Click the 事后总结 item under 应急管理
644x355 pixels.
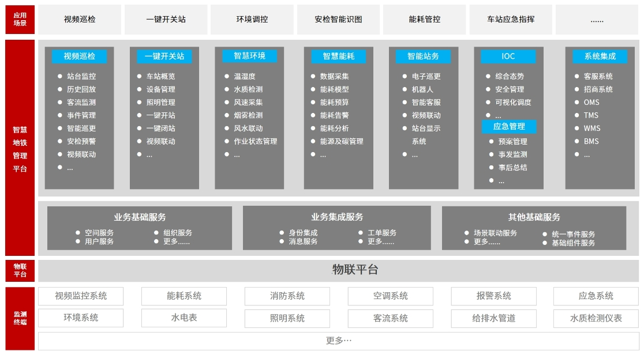512,168
